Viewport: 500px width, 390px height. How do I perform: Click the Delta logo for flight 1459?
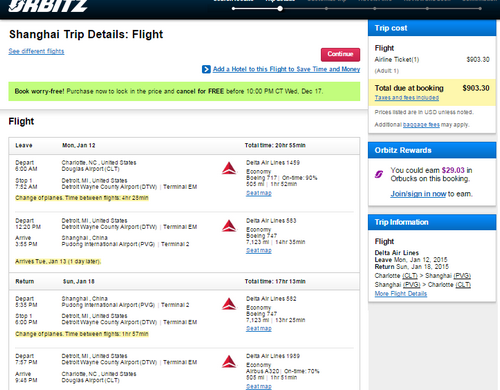[229, 168]
